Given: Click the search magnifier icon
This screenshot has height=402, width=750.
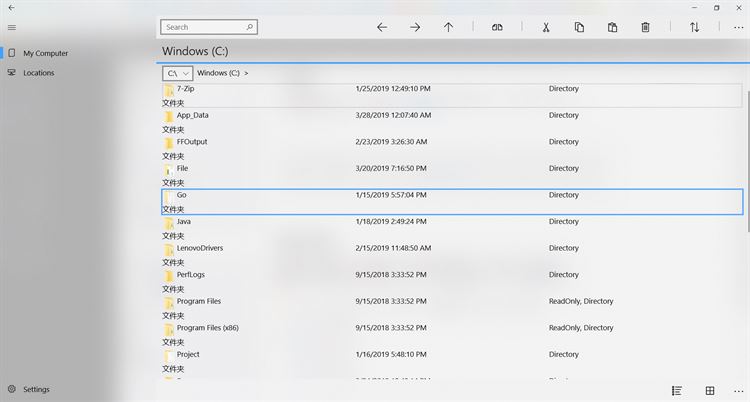Looking at the screenshot, I should (x=249, y=27).
